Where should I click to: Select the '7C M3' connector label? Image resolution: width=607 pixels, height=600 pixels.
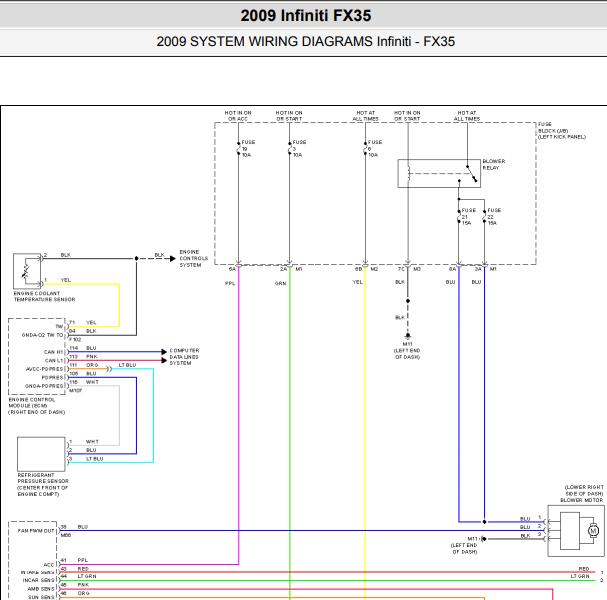[x=409, y=269]
